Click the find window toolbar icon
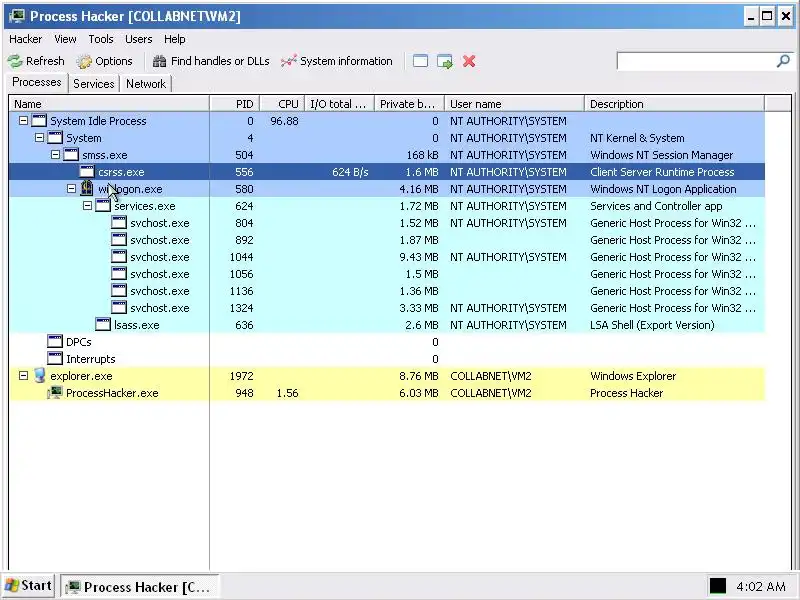800x600 pixels. 420,61
